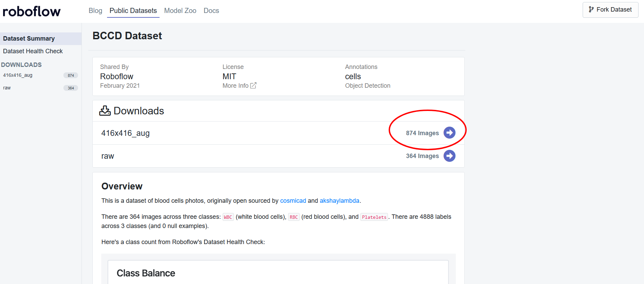Screen dimensions: 644x284
Task: Click the raw row title in Downloads
Action: pyautogui.click(x=108, y=156)
